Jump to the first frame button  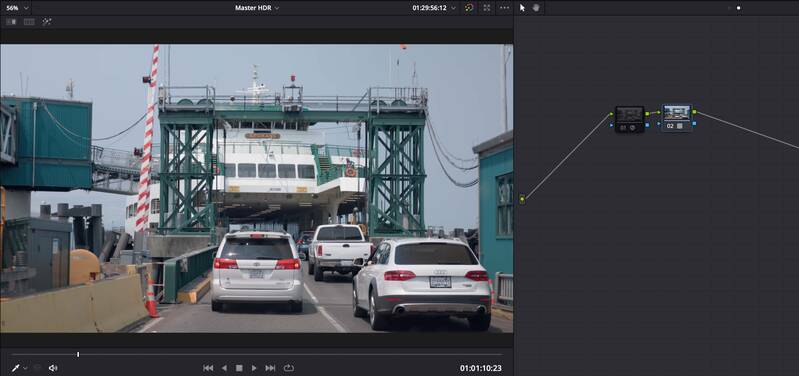pos(208,368)
